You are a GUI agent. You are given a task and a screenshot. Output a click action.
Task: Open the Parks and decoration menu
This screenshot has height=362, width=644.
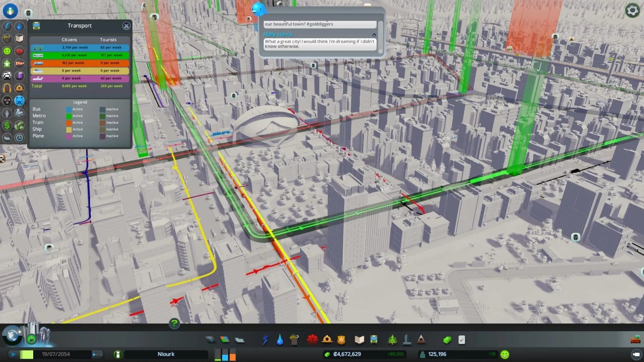392,340
